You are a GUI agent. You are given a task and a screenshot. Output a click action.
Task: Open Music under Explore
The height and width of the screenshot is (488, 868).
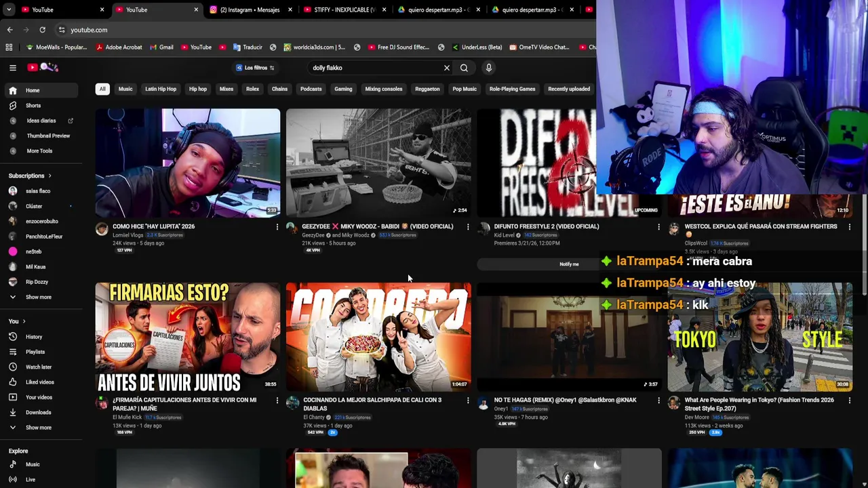pos(41,464)
